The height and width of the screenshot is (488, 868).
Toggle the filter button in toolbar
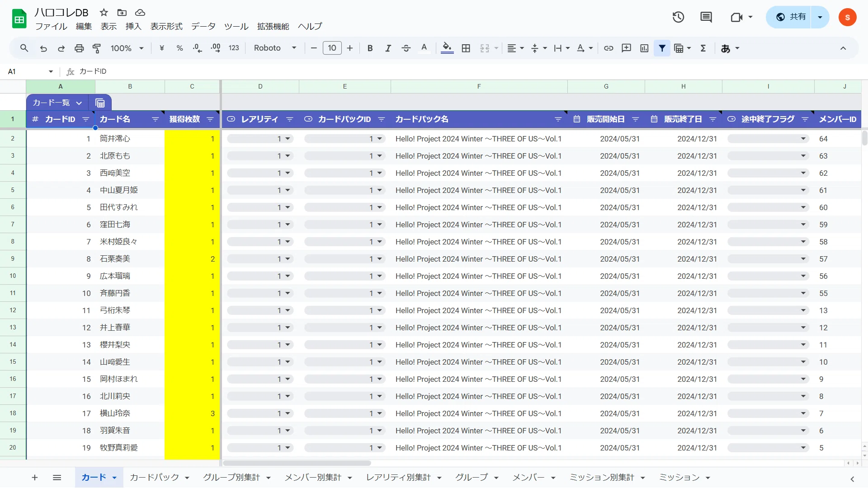[662, 48]
